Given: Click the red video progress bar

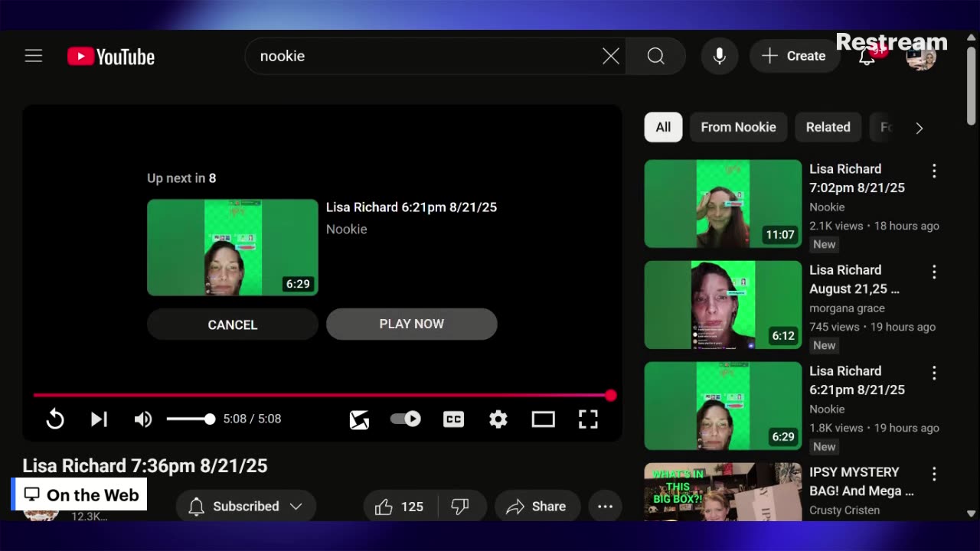Looking at the screenshot, I should 322,396.
